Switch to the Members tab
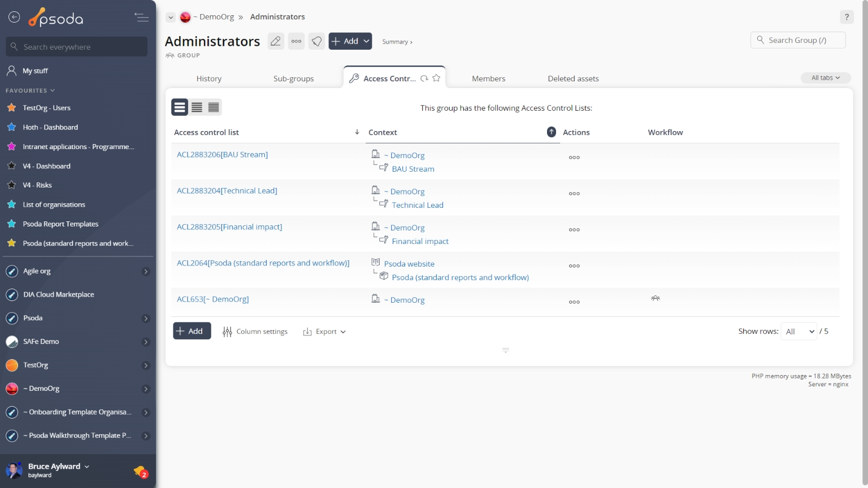The width and height of the screenshot is (868, 488). click(489, 79)
